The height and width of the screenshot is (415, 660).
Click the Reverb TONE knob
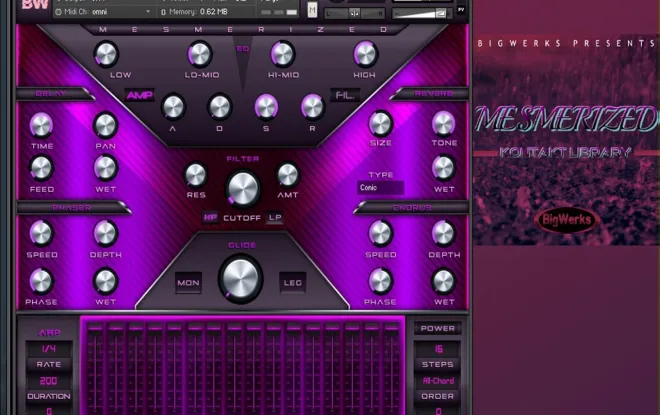click(x=444, y=123)
